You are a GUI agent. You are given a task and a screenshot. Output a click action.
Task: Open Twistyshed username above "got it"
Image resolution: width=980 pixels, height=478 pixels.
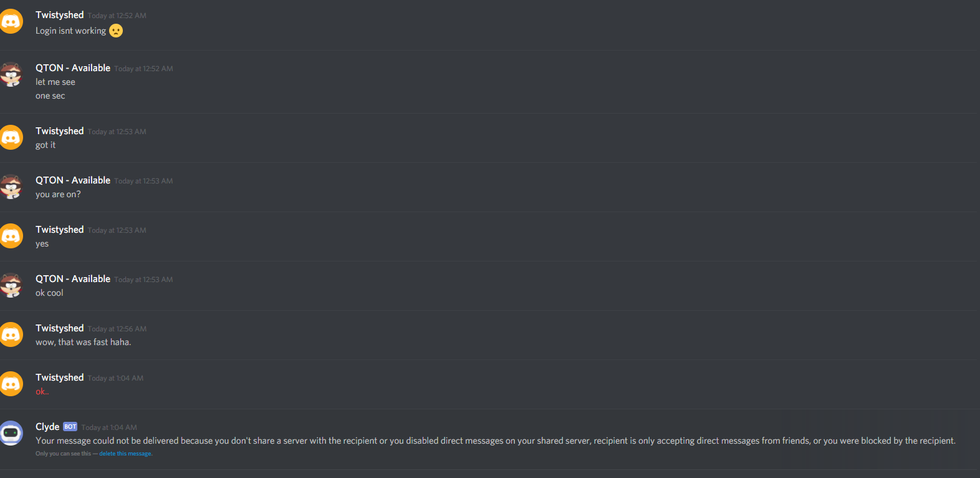(60, 131)
